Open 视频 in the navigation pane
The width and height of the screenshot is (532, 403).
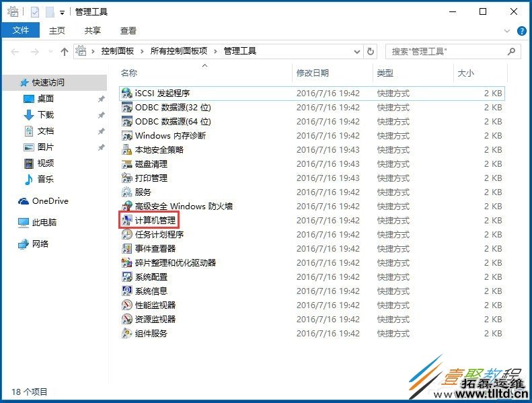pyautogui.click(x=46, y=163)
